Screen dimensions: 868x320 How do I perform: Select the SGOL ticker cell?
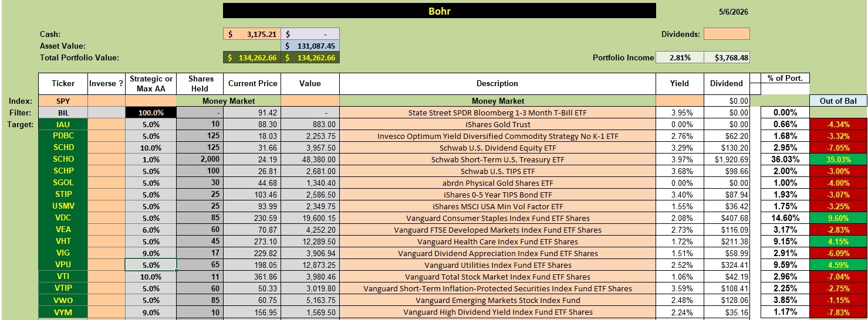tap(63, 183)
